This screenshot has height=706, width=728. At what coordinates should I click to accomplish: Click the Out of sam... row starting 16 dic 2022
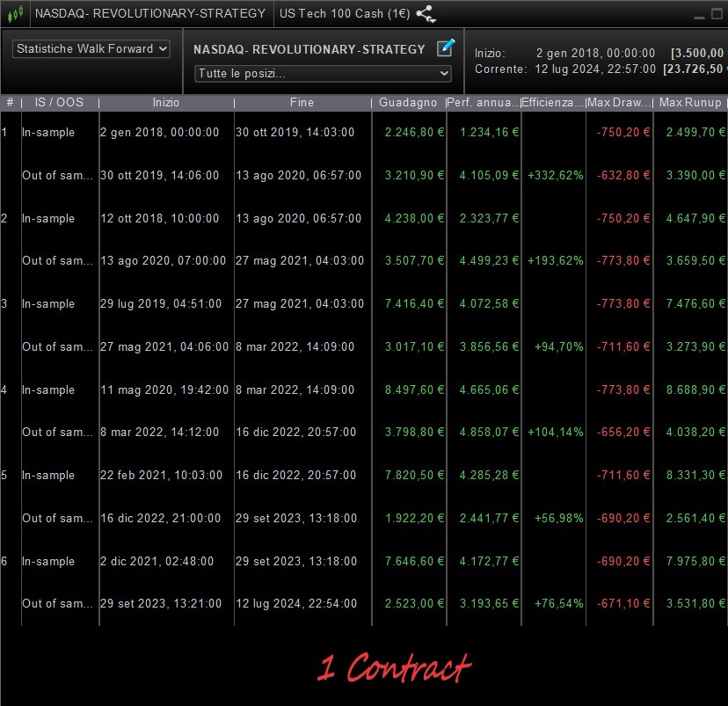pos(363,518)
